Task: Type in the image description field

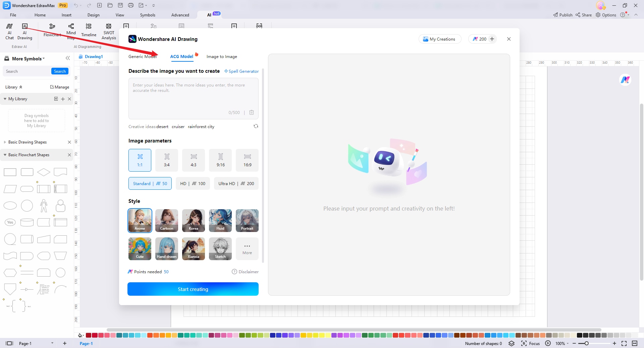Action: tap(194, 99)
